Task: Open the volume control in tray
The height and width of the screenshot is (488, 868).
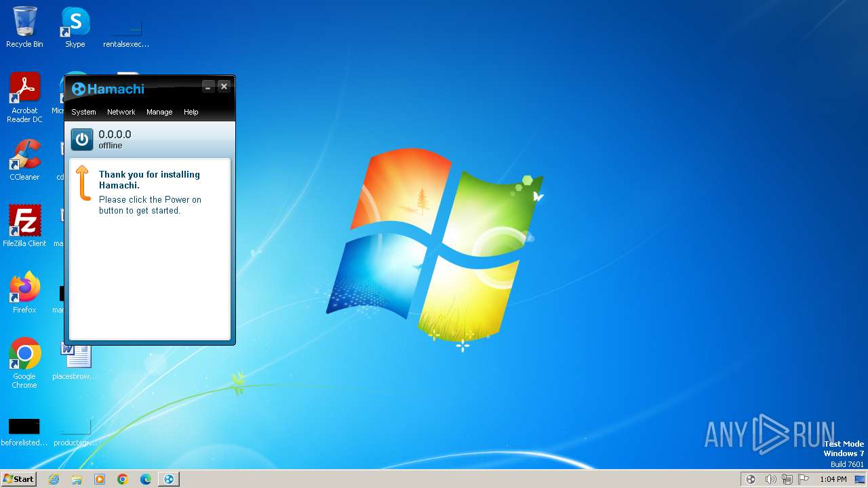Action: [x=770, y=479]
